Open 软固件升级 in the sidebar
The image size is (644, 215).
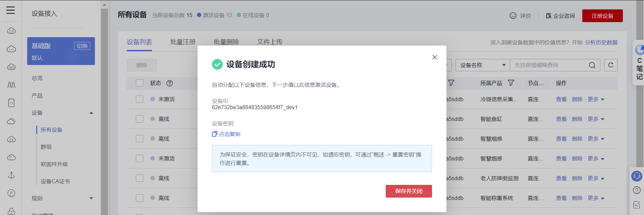[x=54, y=164]
